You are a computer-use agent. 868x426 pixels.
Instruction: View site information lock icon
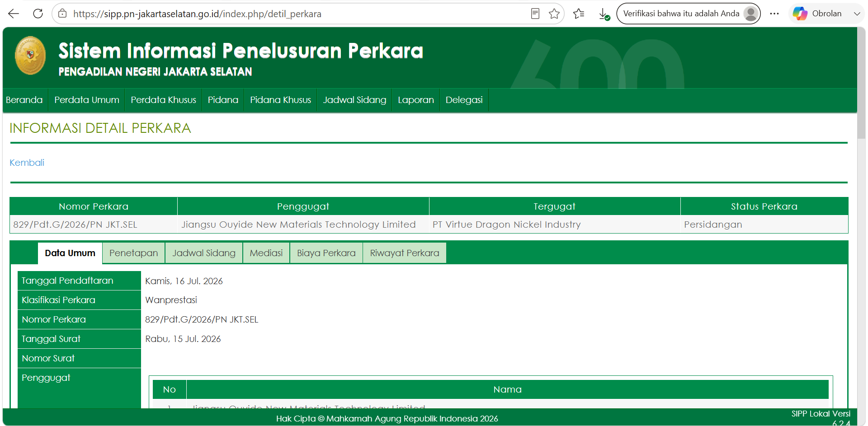[63, 14]
